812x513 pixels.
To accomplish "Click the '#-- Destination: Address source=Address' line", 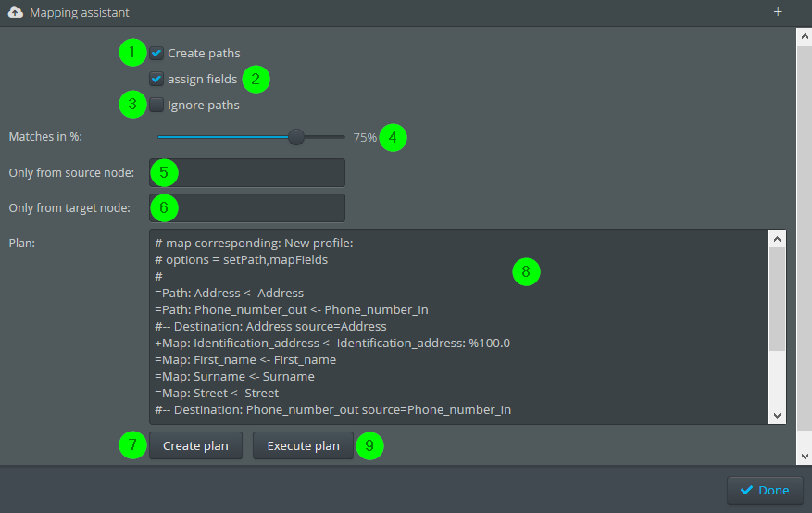I will pyautogui.click(x=271, y=327).
